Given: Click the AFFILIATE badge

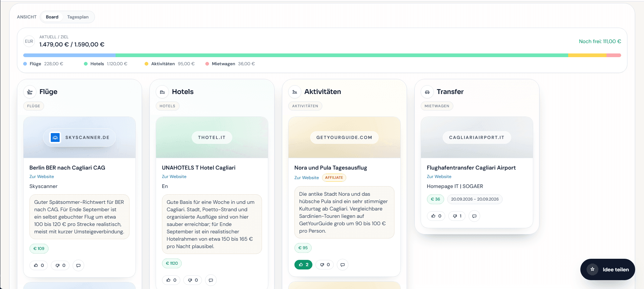Looking at the screenshot, I should [x=334, y=178].
